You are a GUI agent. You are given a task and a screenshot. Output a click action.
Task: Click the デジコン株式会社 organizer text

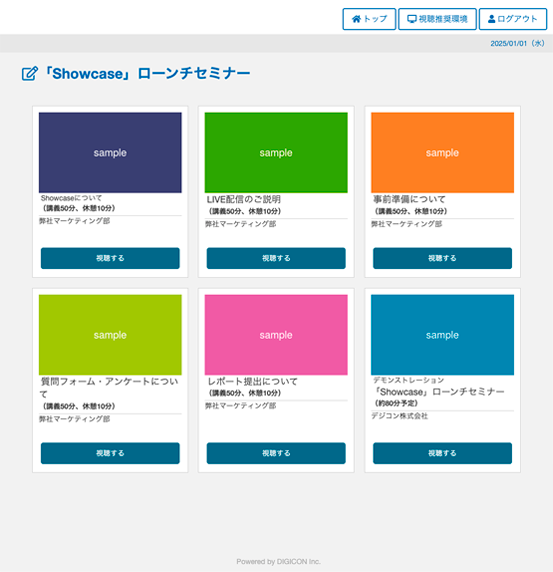pyautogui.click(x=399, y=416)
